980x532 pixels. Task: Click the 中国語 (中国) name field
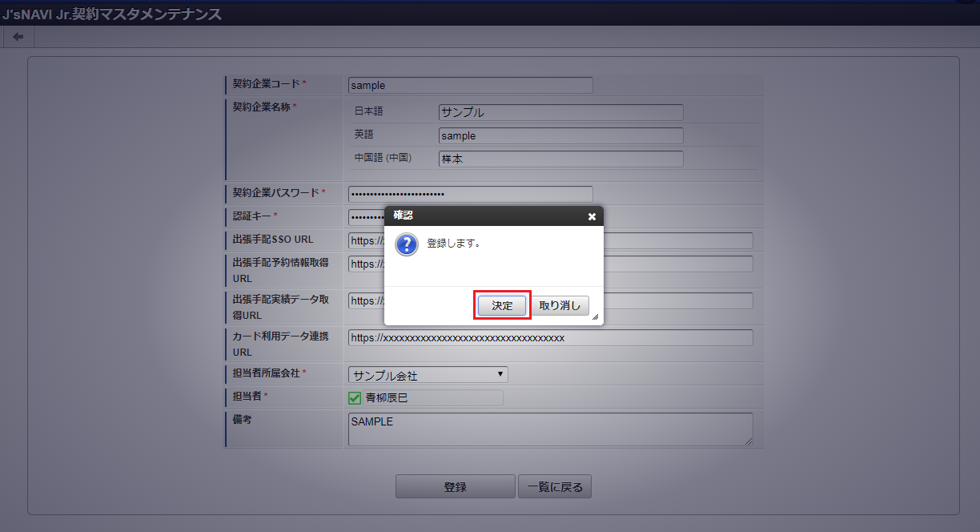click(561, 159)
